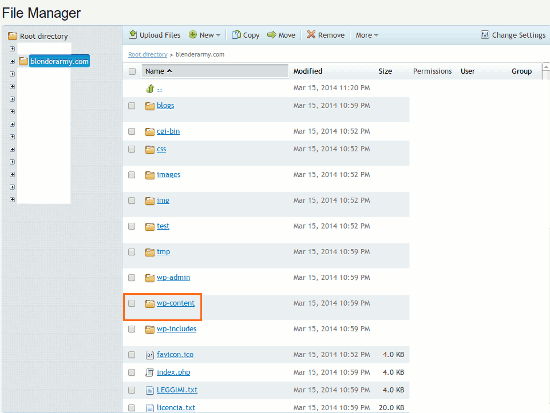Screen dimensions: 550x413
Task: Click the img folder icon
Action: click(150, 201)
